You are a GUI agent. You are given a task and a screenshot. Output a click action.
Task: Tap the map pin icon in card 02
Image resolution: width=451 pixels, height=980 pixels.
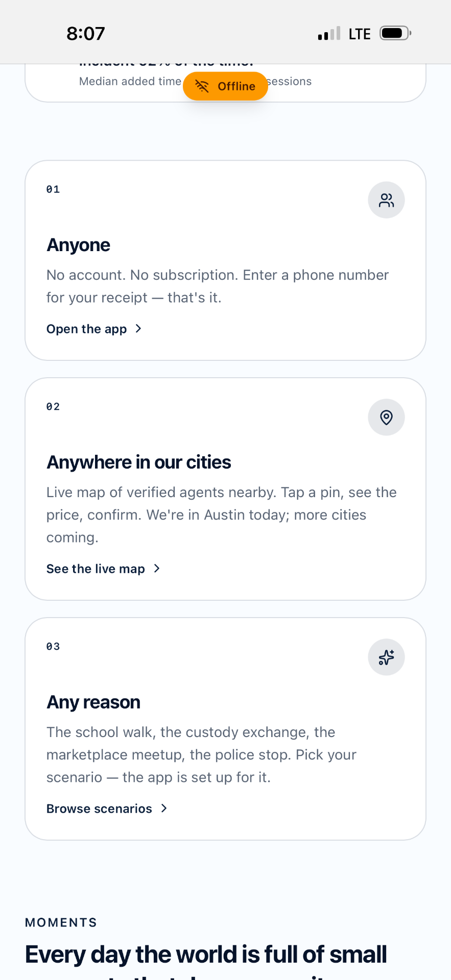click(x=387, y=418)
